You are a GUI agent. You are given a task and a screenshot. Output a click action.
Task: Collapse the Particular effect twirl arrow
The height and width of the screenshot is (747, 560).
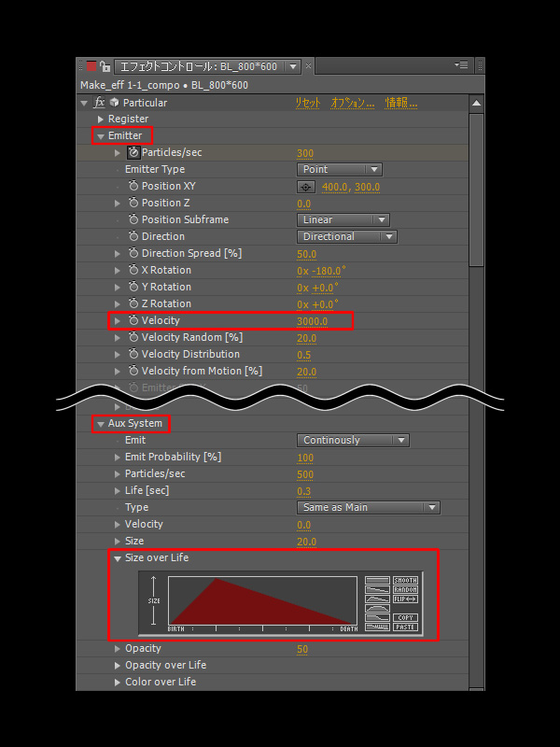pos(84,103)
